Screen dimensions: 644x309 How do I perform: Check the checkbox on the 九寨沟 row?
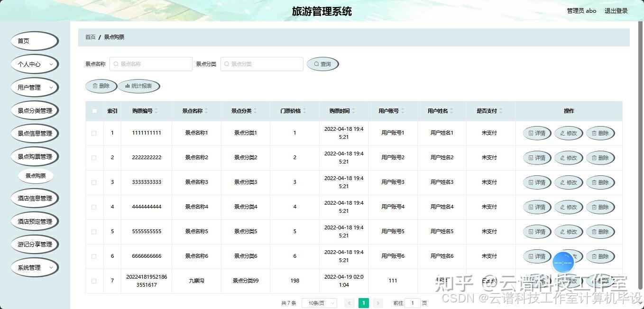[x=94, y=281]
